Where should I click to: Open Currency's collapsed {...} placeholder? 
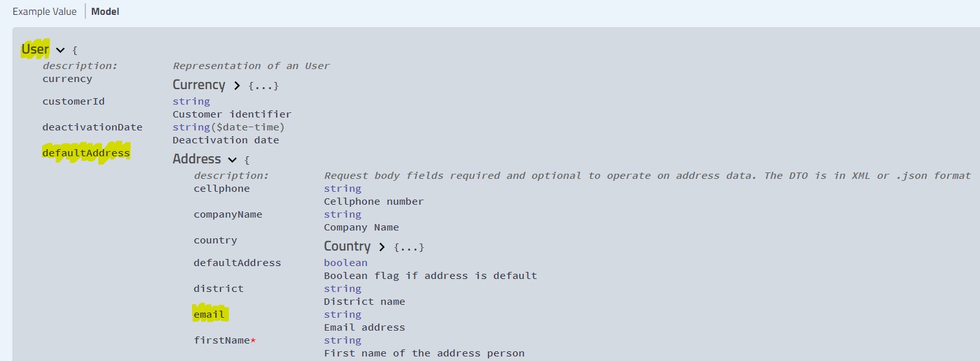click(263, 86)
